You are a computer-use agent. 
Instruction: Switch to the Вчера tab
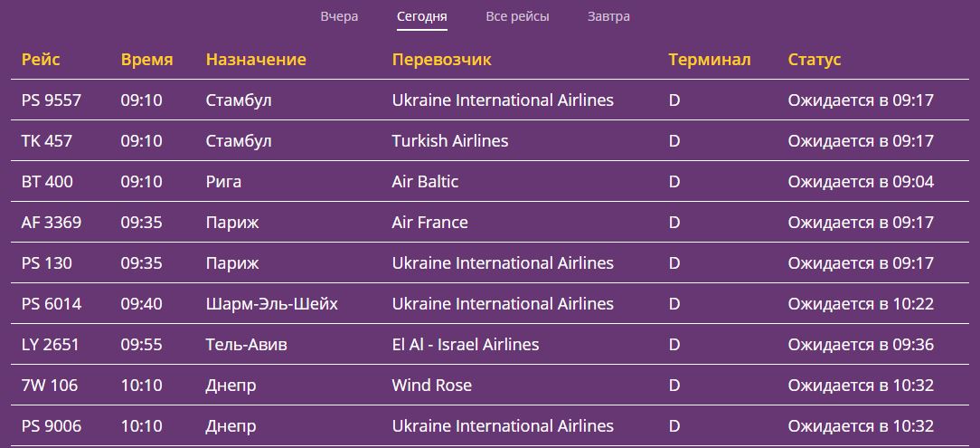tap(339, 16)
